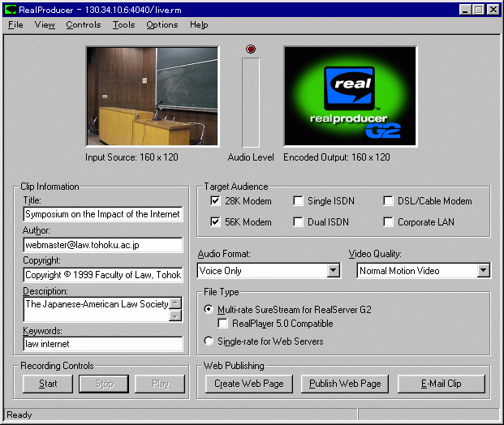Click the Title input field
Image resolution: width=504 pixels, height=425 pixels.
[x=103, y=214]
